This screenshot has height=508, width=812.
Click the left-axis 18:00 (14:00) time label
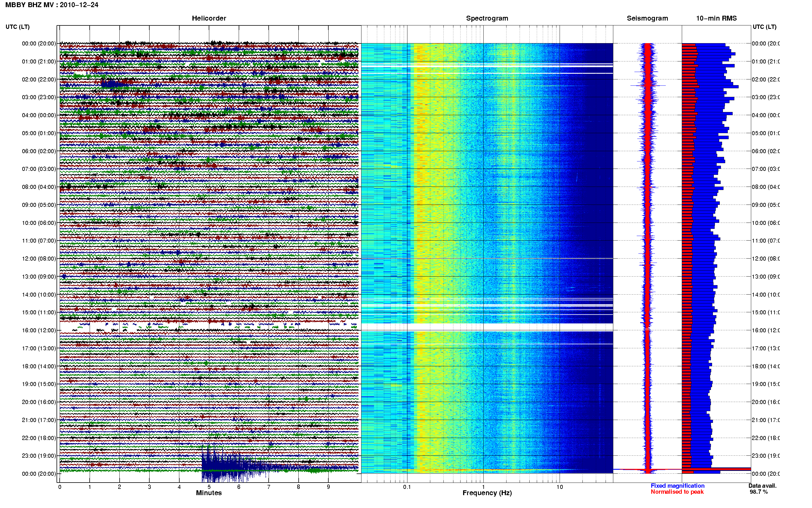(39, 366)
